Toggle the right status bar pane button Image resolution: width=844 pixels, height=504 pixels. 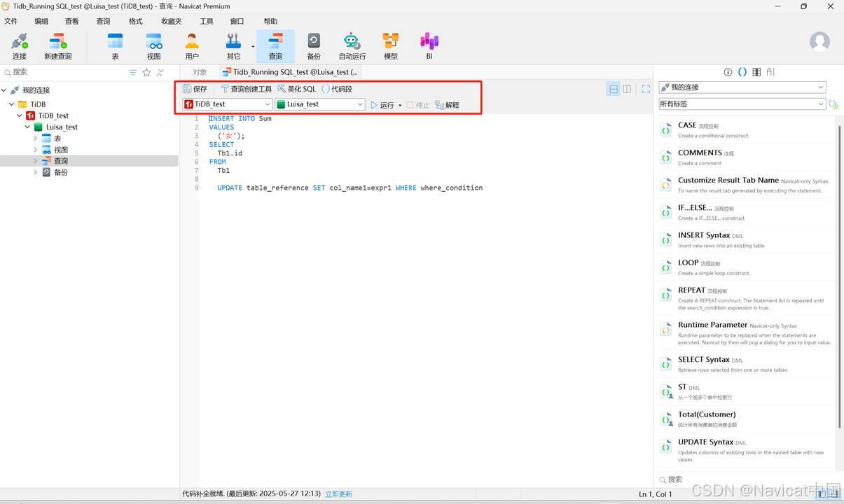click(x=833, y=494)
